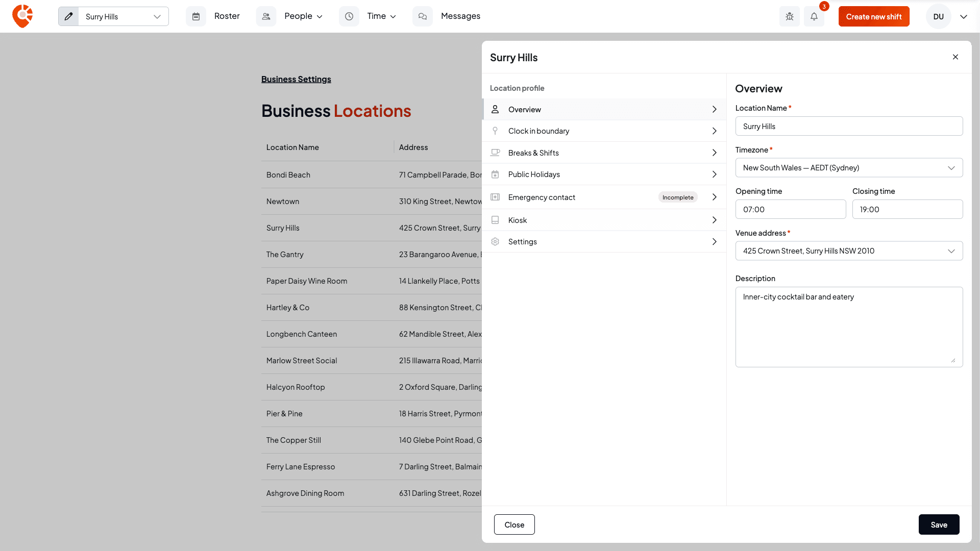Click the Description text area
This screenshot has width=980, height=551.
click(x=849, y=327)
